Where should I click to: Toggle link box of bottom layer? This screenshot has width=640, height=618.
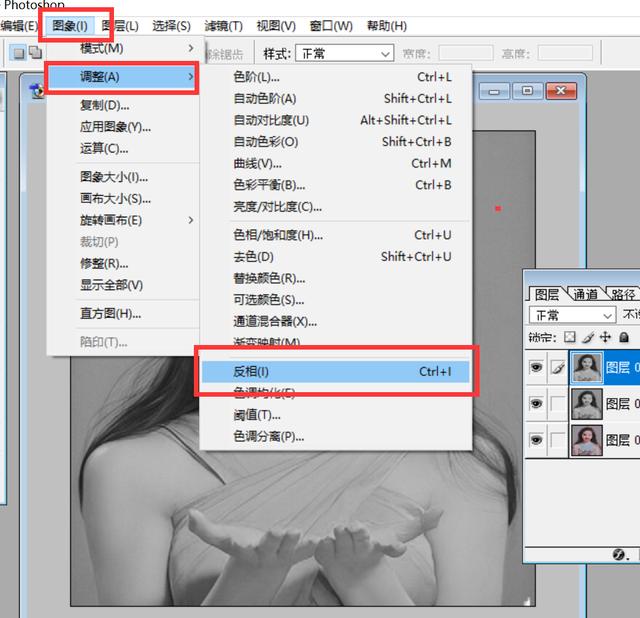pos(558,440)
